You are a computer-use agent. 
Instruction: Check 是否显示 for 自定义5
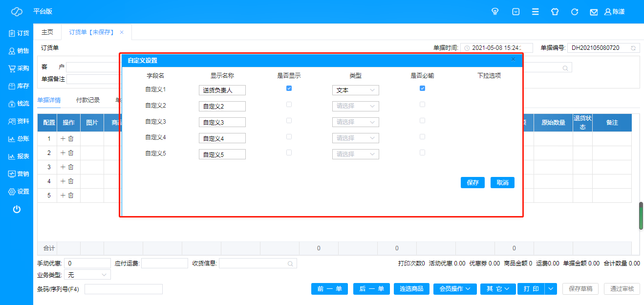pos(289,153)
